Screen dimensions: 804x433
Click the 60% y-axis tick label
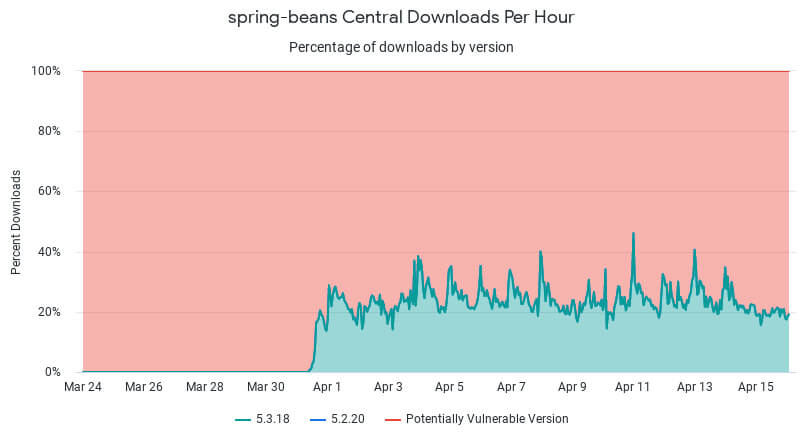tap(49, 191)
